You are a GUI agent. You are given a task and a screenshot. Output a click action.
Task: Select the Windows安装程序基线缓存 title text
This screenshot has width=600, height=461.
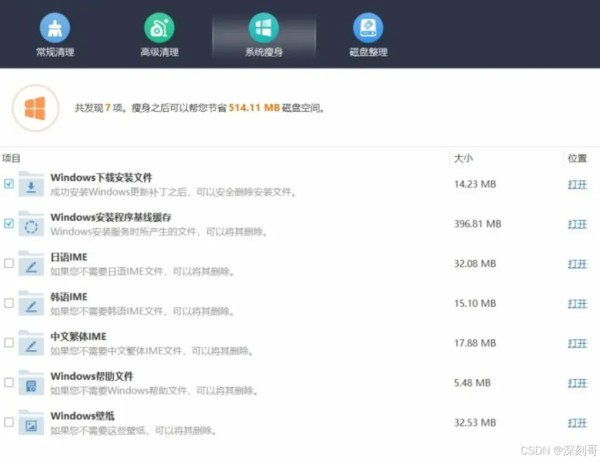point(111,217)
